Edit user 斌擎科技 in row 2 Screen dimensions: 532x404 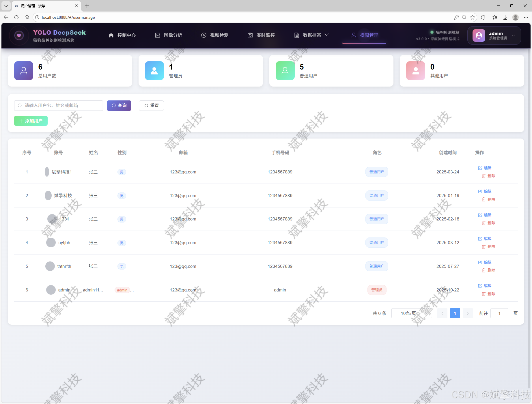pos(485,191)
